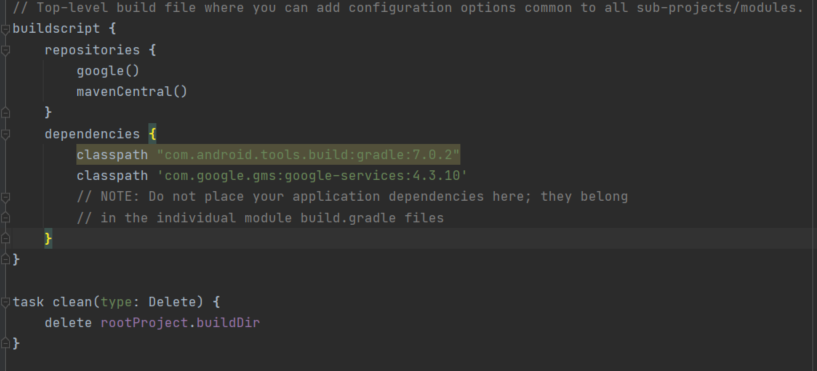
Task: Click the "com.android.tools.build:gradle:7.0.2" string
Action: (308, 155)
